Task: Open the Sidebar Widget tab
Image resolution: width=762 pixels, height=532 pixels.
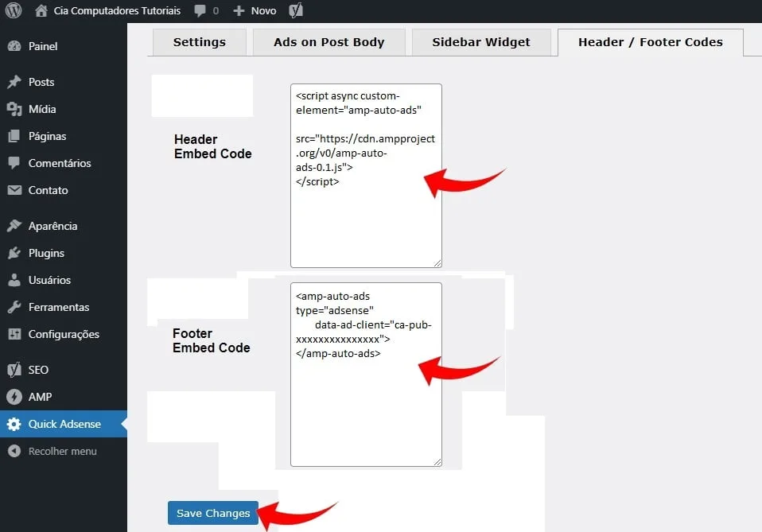Action: tap(481, 42)
